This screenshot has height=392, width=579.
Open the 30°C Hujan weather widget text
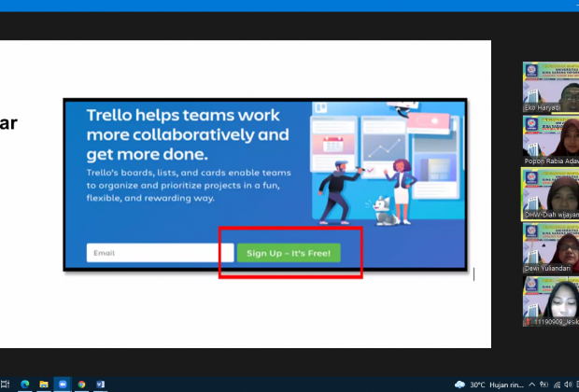(497, 385)
